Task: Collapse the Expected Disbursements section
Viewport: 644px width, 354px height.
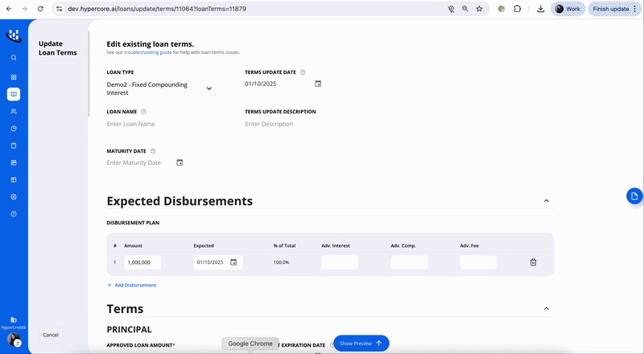Action: pos(547,201)
